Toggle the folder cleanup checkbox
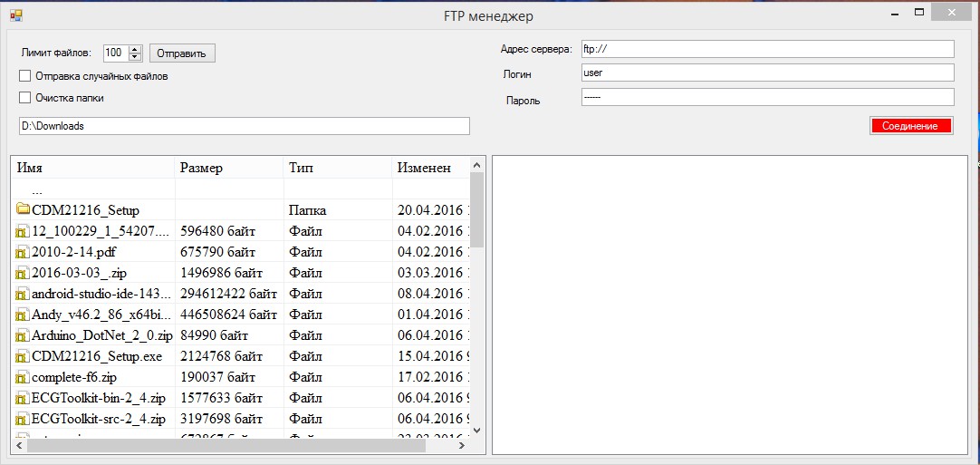Viewport: 980px width, 465px height. point(25,98)
